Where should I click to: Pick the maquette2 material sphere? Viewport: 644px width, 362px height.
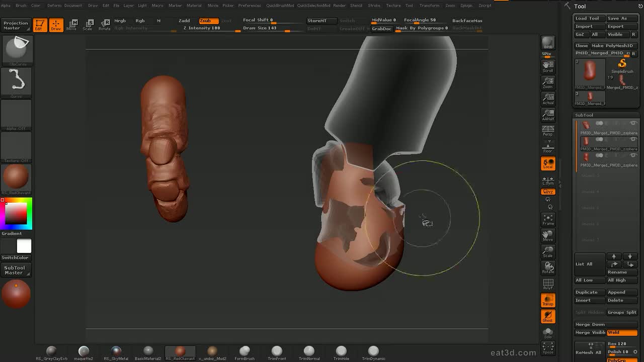(x=84, y=352)
